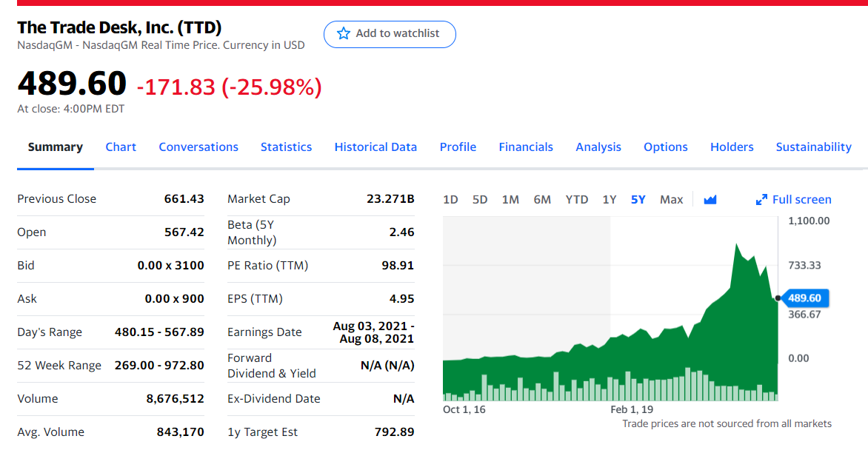Screen dimensions: 868x473
Task: Open the Analysis tab
Action: pyautogui.click(x=598, y=147)
